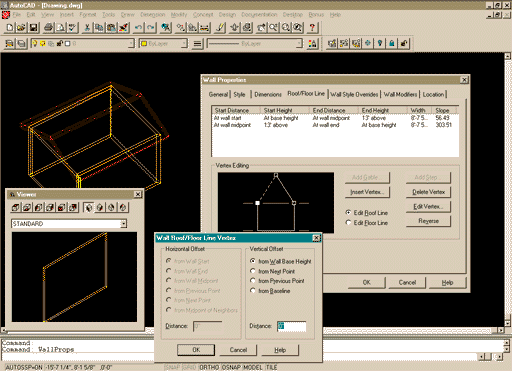The width and height of the screenshot is (512, 371).
Task: Click the drawing area's vertical scrollbar down arrow
Action: (x=508, y=323)
